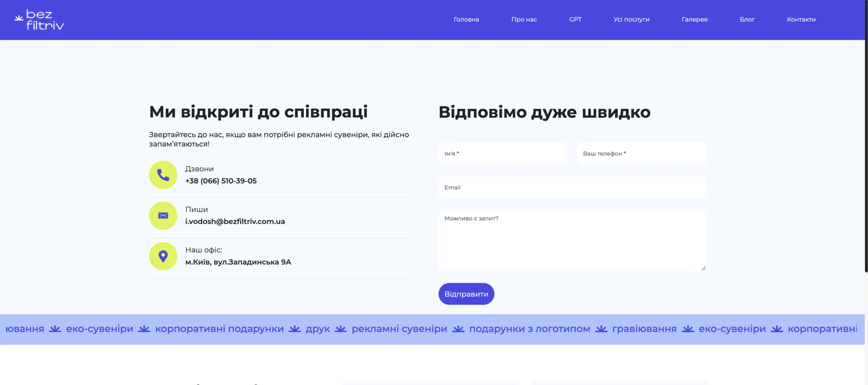Open the Блог page
The width and height of the screenshot is (868, 385).
click(x=747, y=20)
